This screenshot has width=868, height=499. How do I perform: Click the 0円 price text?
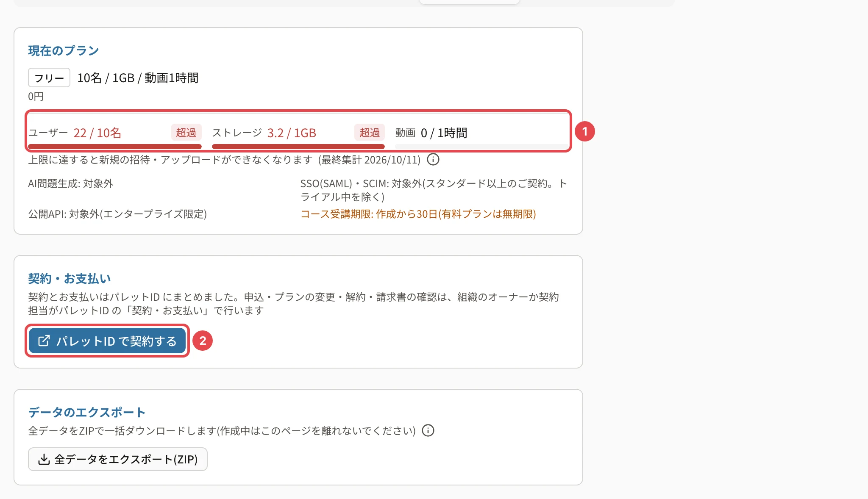(36, 97)
